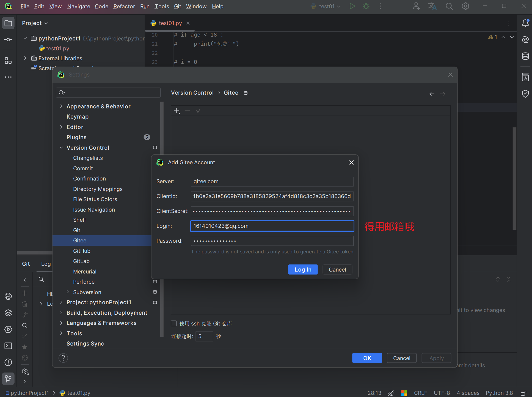The image size is (532, 397).
Task: Open the test01 run configuration dropdown
Action: coord(326,6)
